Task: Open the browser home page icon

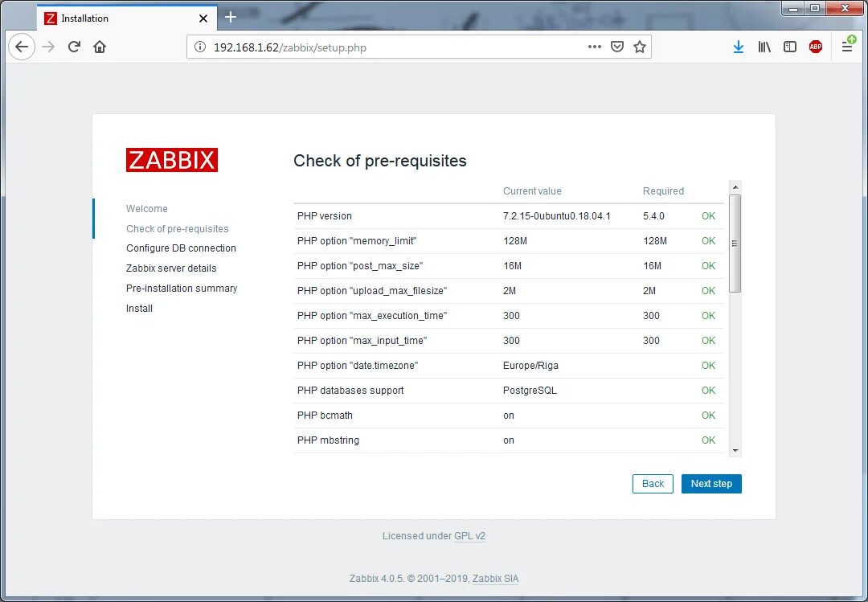Action: 100,47
